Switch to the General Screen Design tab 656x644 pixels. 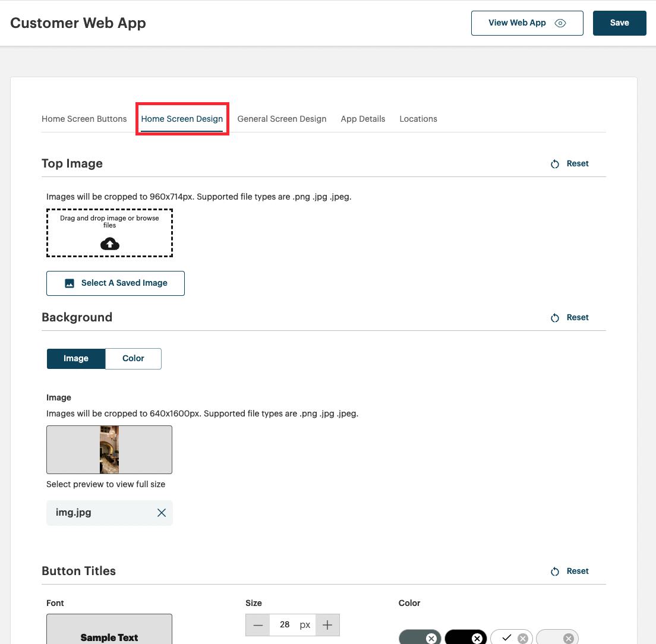pyautogui.click(x=282, y=119)
